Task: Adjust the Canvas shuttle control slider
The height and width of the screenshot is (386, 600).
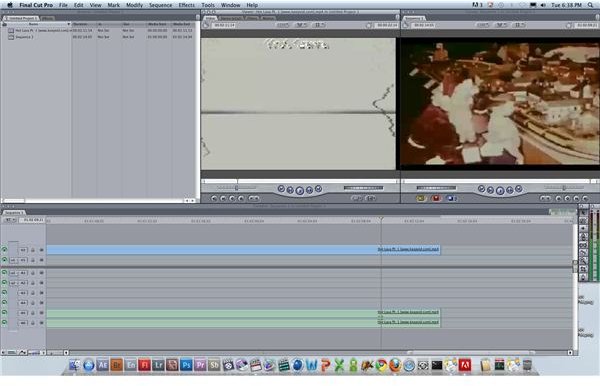Action: pyautogui.click(x=564, y=188)
